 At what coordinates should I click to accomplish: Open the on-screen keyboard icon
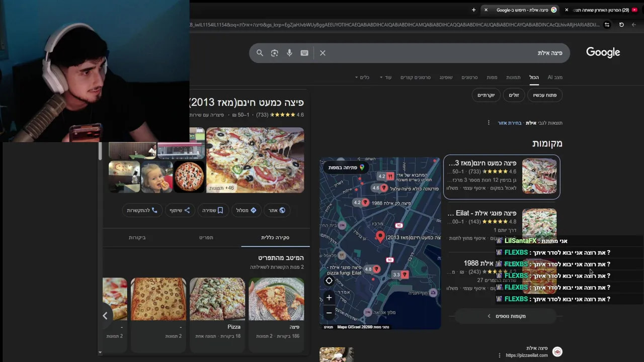pos(304,53)
